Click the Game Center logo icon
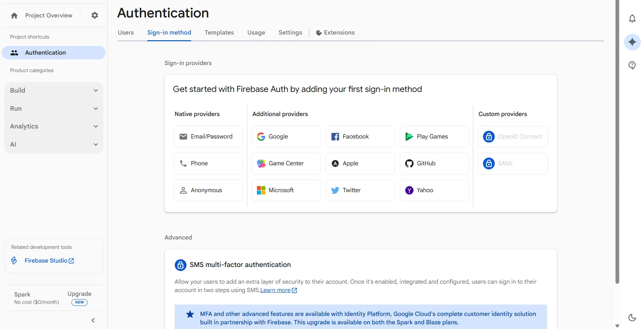This screenshot has height=329, width=644. click(261, 163)
